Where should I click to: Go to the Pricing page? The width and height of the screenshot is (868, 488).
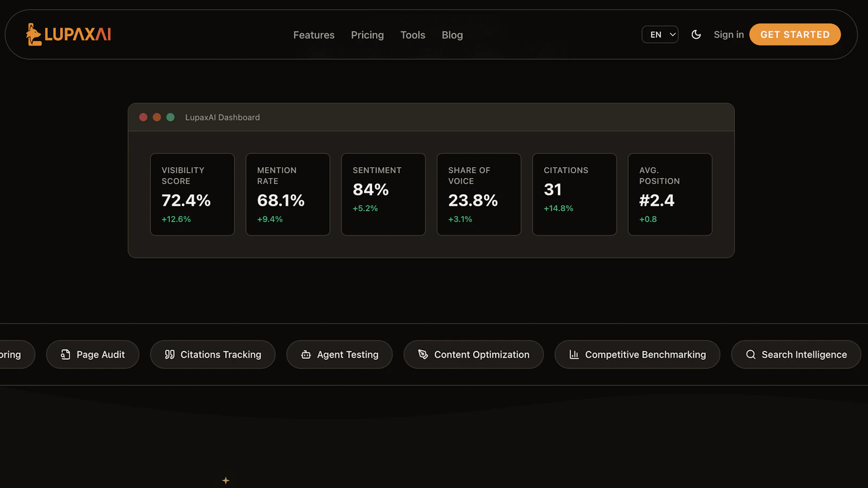coord(367,35)
